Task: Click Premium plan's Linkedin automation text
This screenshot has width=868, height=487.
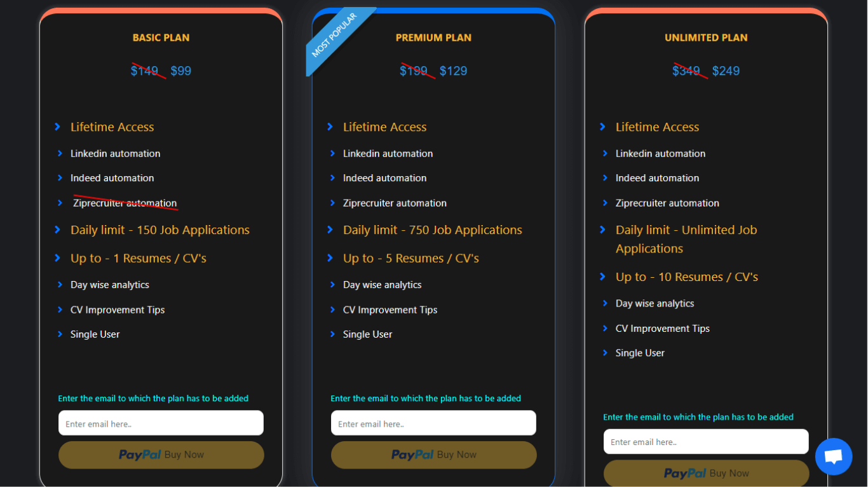Action: click(388, 154)
